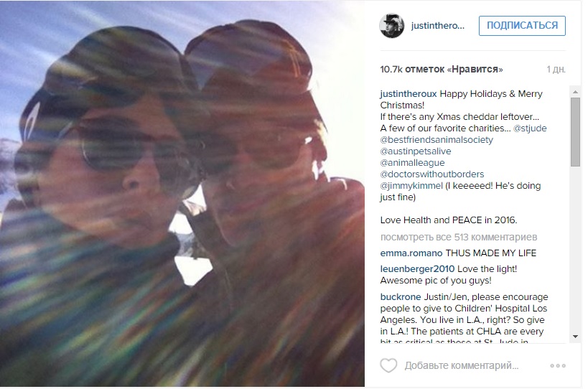The image size is (588, 389).
Task: Expand all 513 comments
Action: click(x=459, y=238)
